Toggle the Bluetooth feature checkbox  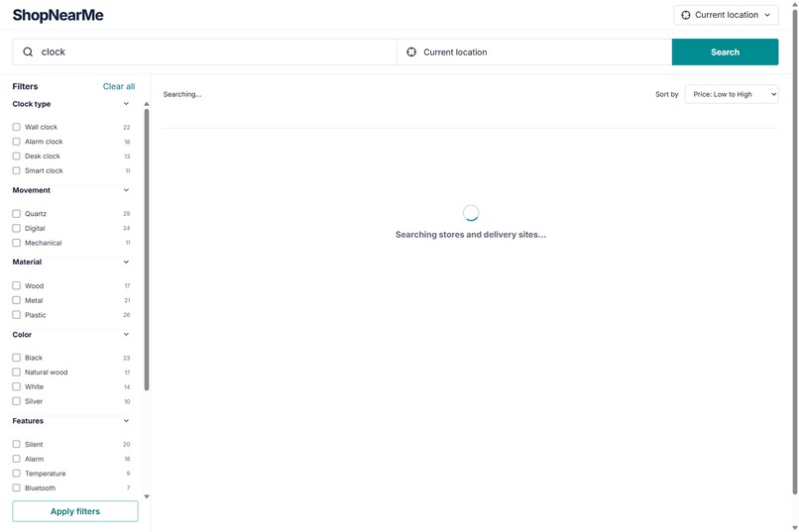[16, 487]
